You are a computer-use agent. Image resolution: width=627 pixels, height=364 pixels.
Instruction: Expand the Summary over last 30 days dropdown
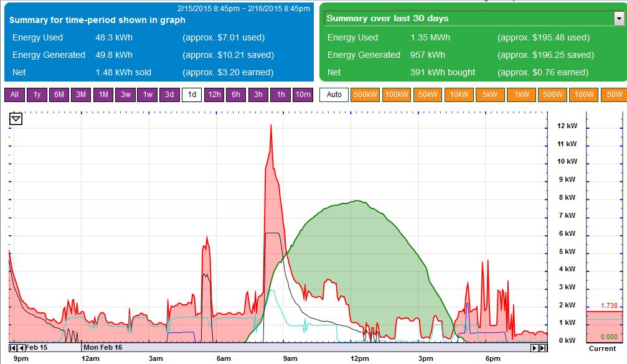point(618,19)
